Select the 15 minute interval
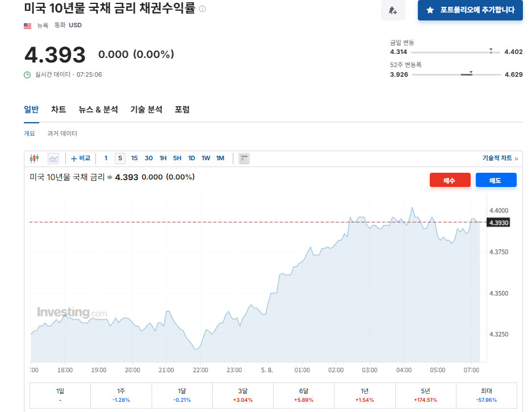The image size is (532, 412). pos(135,159)
